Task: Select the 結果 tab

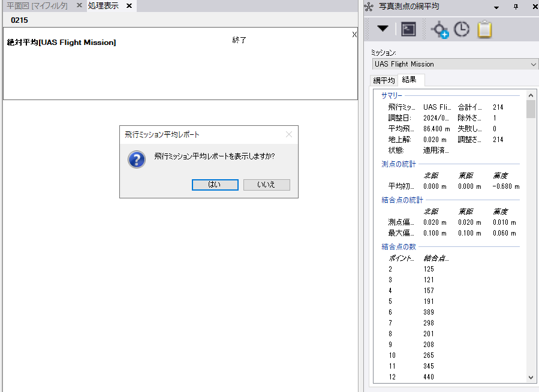Action: coord(409,80)
